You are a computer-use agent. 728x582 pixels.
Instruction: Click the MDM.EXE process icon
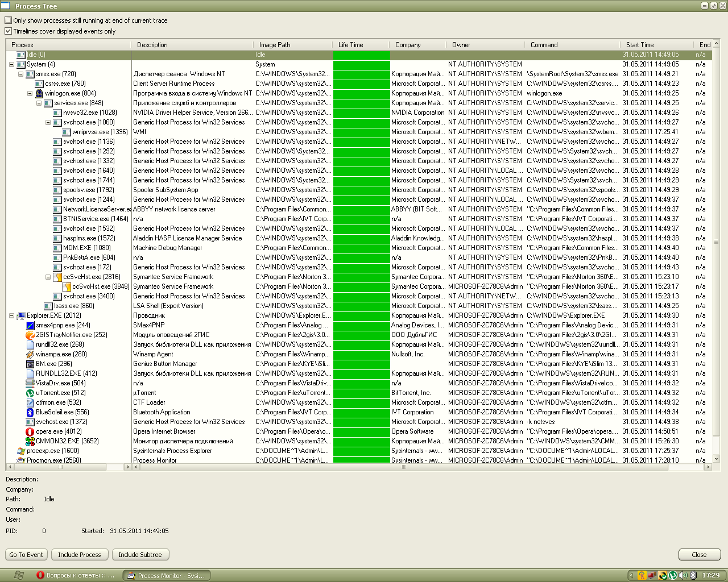tap(57, 248)
